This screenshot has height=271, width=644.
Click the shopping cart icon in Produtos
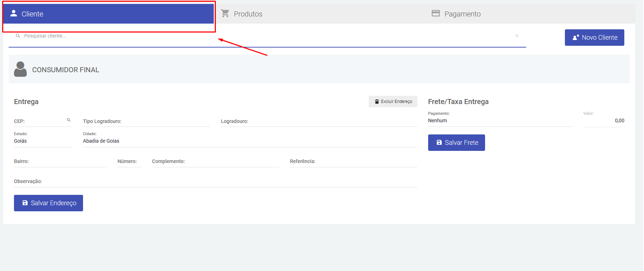click(225, 14)
